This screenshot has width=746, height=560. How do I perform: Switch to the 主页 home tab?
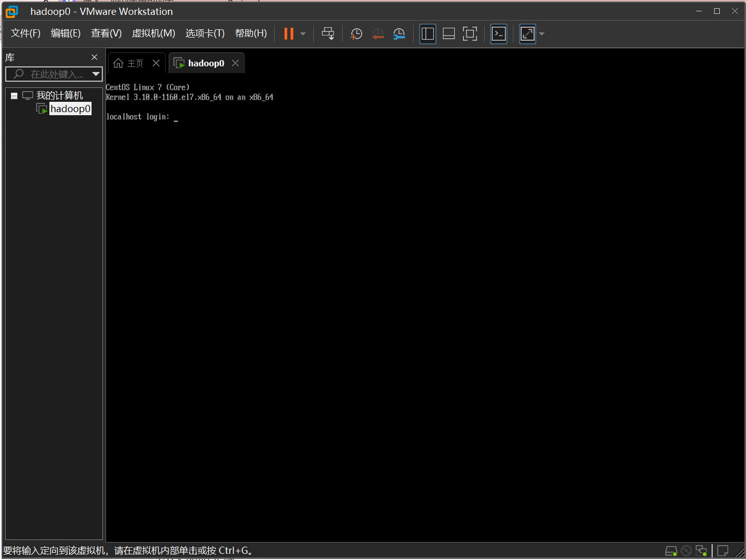tap(135, 63)
